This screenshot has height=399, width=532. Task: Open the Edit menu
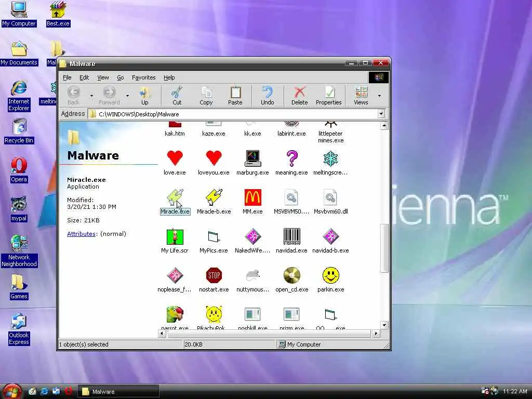(84, 77)
